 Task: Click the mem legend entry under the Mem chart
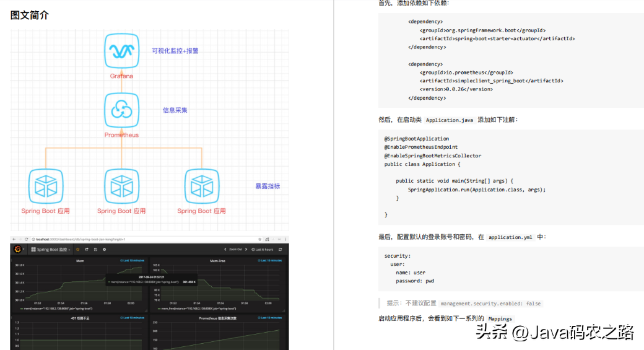point(57,308)
